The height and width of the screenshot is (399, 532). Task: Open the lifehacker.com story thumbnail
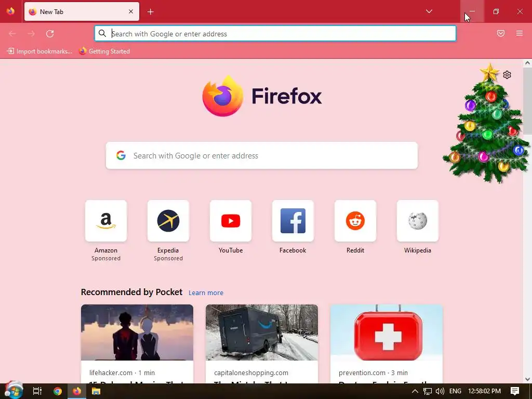point(137,332)
